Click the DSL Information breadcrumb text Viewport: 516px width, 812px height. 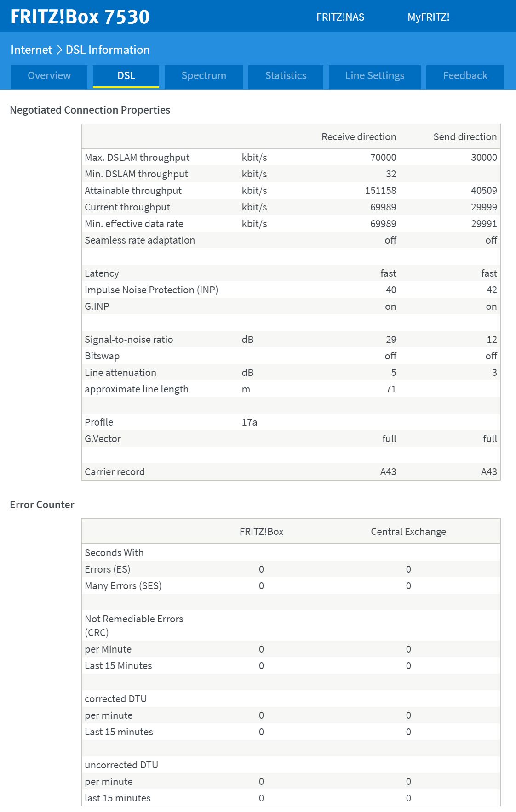click(x=108, y=50)
